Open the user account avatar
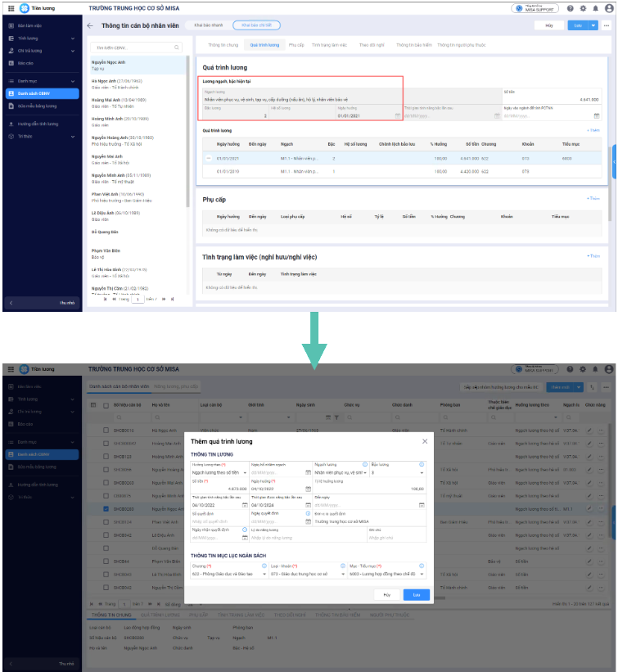618x672 pixels. tap(609, 8)
